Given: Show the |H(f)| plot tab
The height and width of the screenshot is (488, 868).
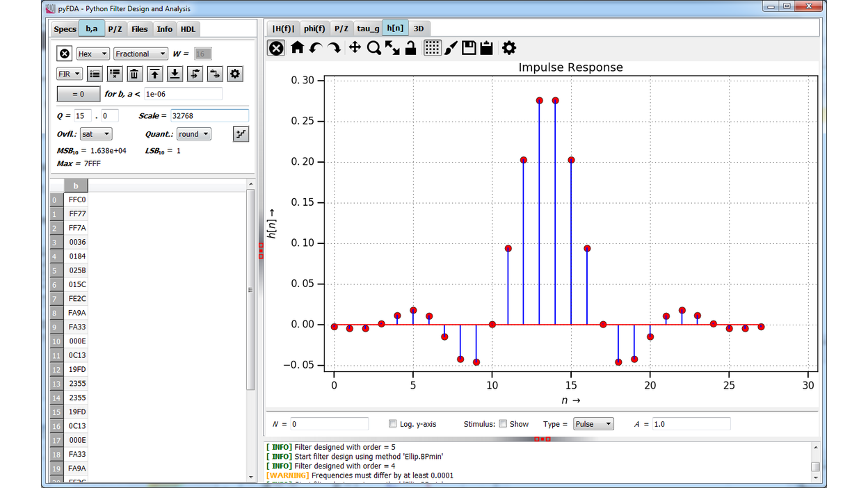Looking at the screenshot, I should click(x=284, y=29).
